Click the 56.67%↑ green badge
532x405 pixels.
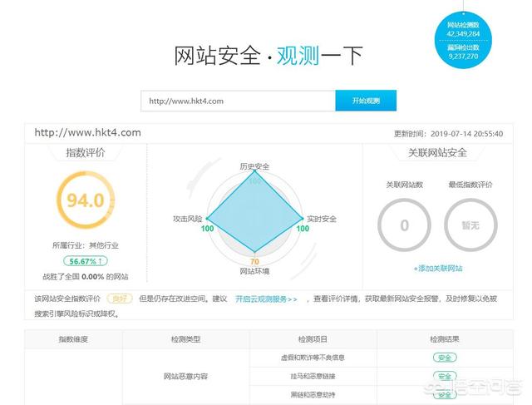click(x=86, y=261)
